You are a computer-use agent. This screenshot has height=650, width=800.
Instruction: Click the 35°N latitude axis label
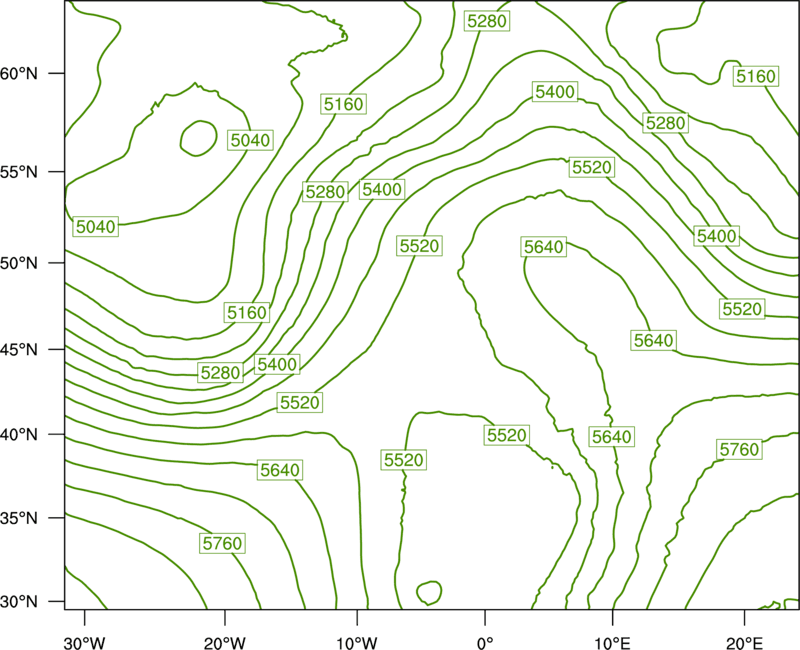pyautogui.click(x=19, y=518)
